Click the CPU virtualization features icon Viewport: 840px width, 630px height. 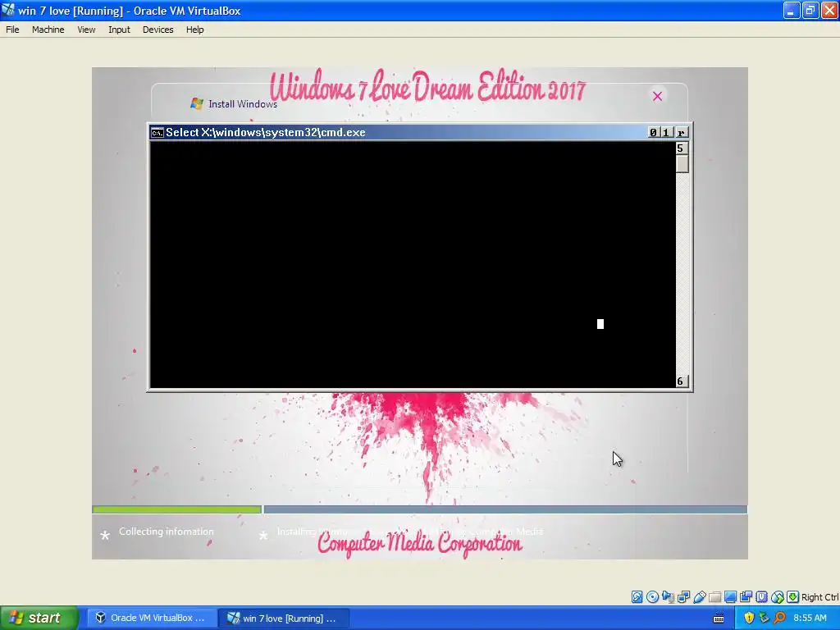pyautogui.click(x=761, y=597)
